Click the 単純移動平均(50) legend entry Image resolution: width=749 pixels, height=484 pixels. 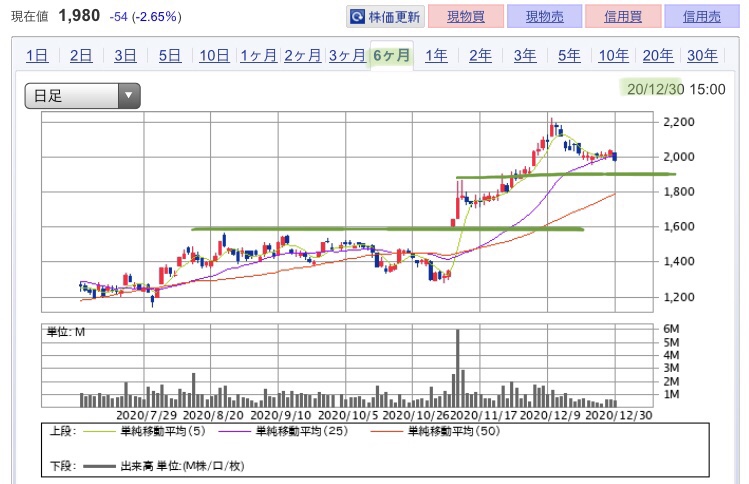435,431
